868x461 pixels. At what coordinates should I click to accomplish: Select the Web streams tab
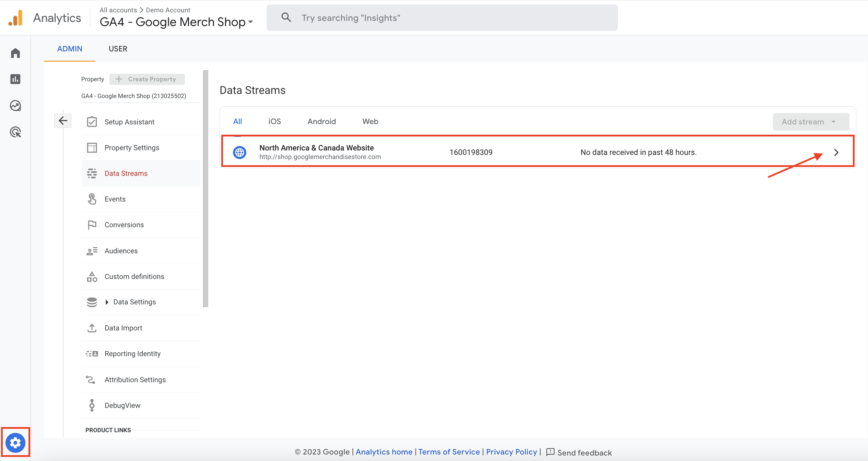[x=370, y=122]
